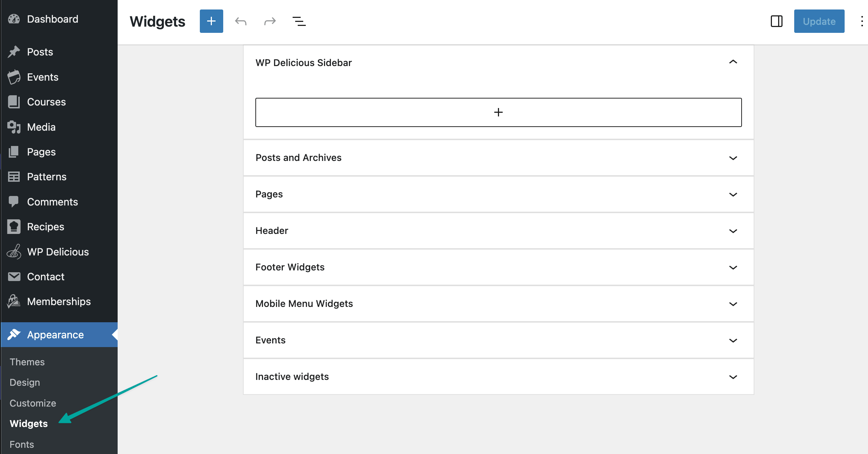
Task: Click the Posts pushpin icon
Action: pyautogui.click(x=14, y=52)
